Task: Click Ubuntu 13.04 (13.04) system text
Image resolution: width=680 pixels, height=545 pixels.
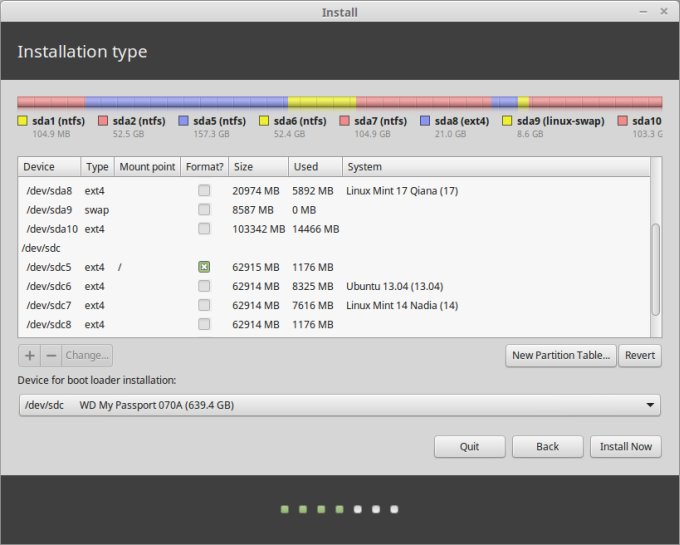Action: click(395, 286)
